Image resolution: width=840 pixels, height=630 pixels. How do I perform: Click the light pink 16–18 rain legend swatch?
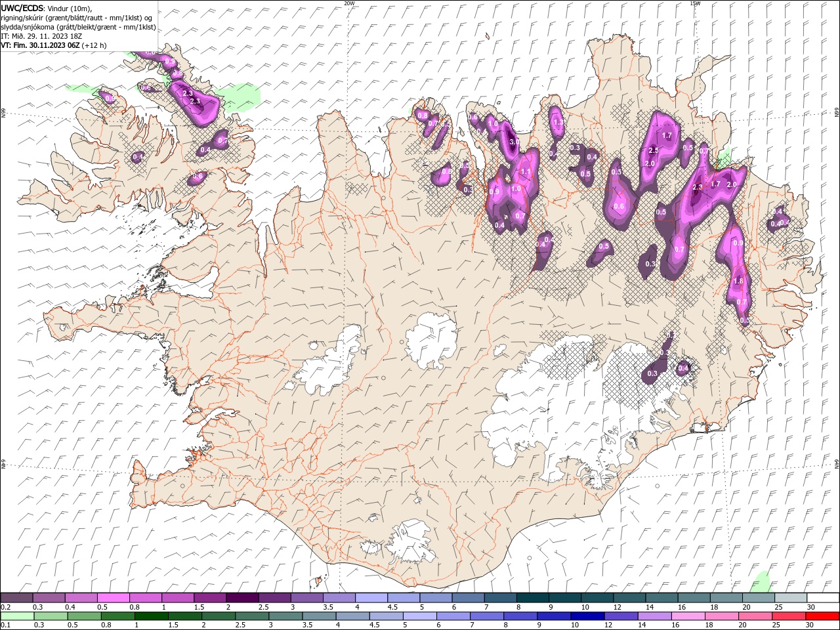click(x=688, y=616)
